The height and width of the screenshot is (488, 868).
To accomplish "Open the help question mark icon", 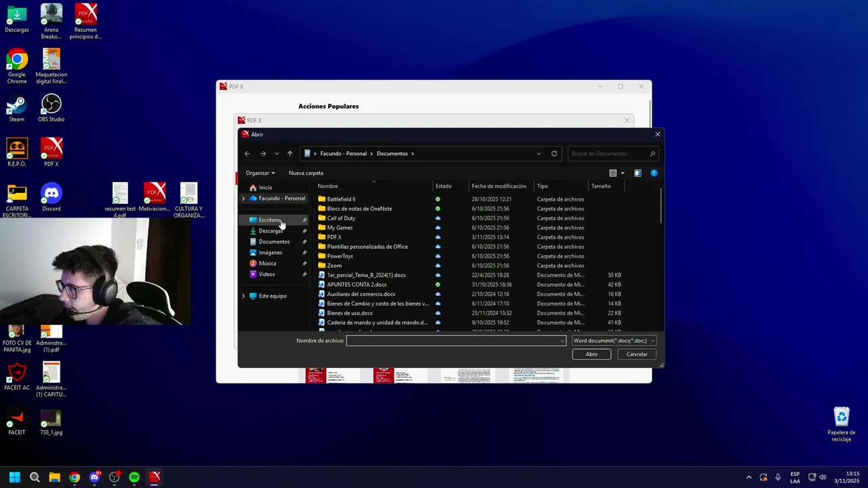I will point(654,173).
